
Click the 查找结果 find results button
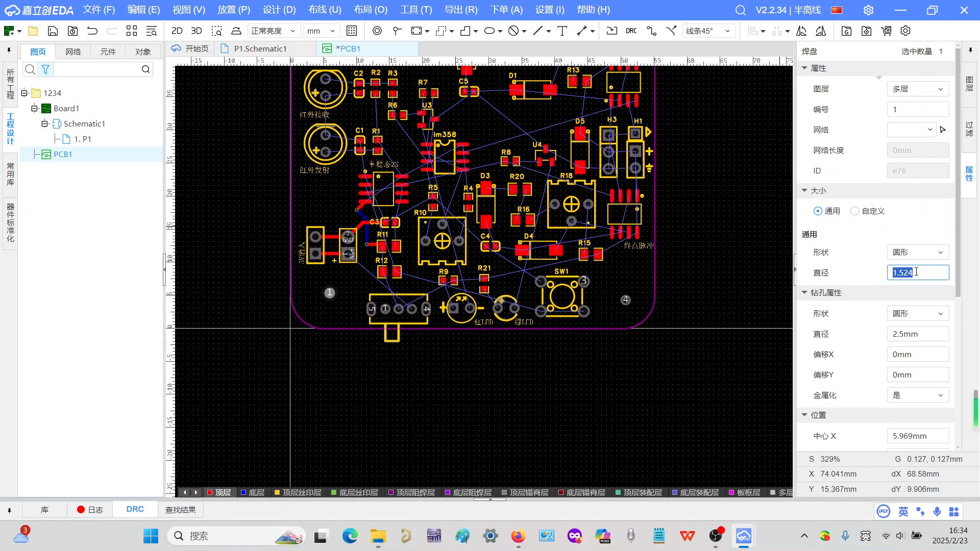180,510
